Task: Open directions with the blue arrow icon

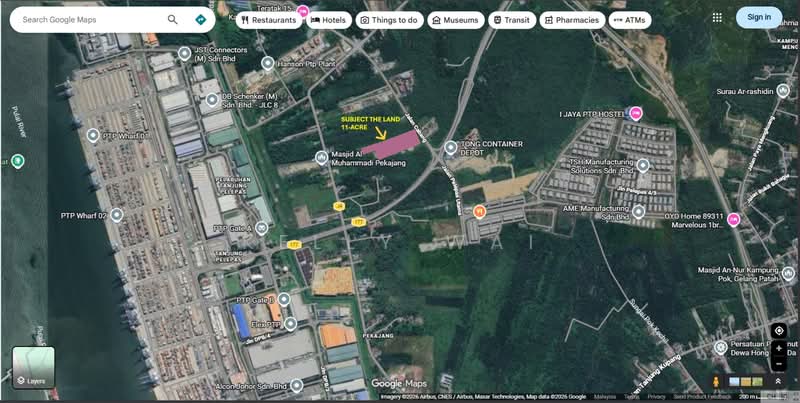Action: pyautogui.click(x=201, y=20)
